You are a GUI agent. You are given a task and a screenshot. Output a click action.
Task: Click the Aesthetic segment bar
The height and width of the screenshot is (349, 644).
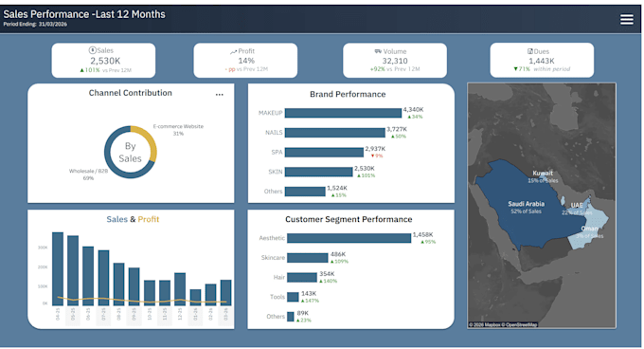[x=349, y=238]
